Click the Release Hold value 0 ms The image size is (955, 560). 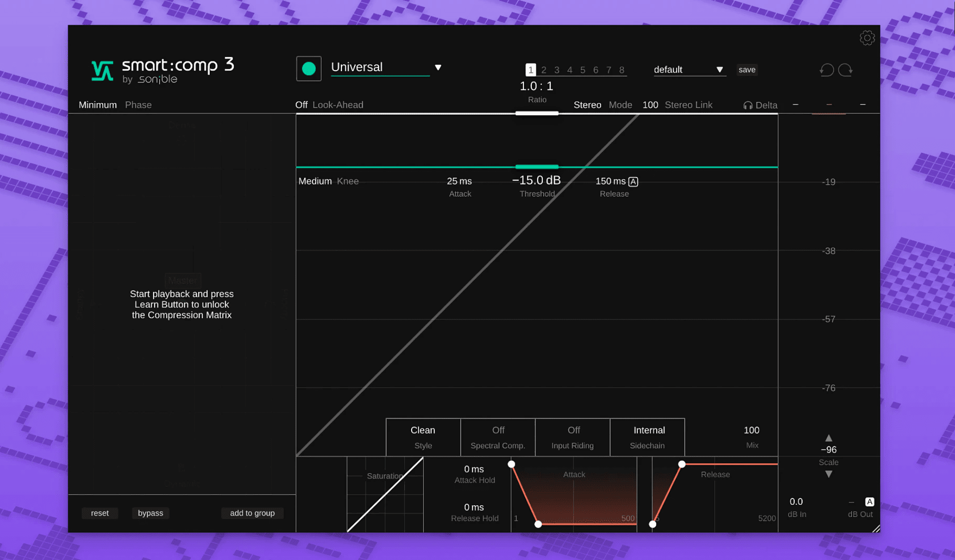pos(474,507)
